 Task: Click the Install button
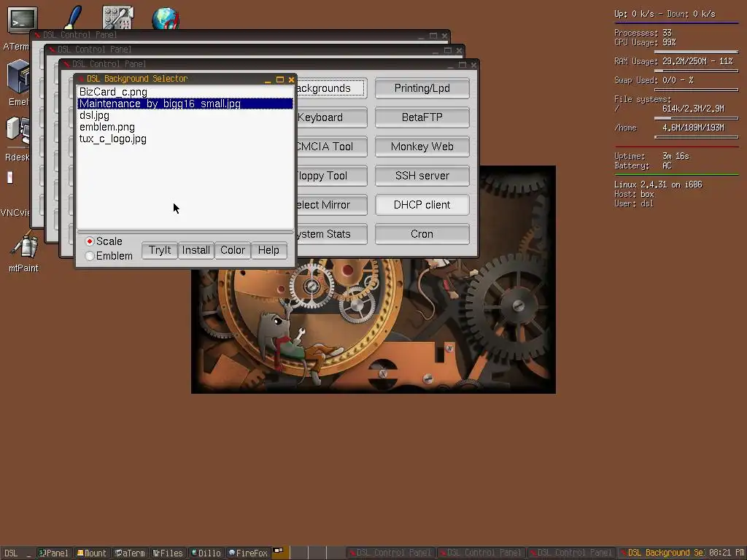(196, 250)
